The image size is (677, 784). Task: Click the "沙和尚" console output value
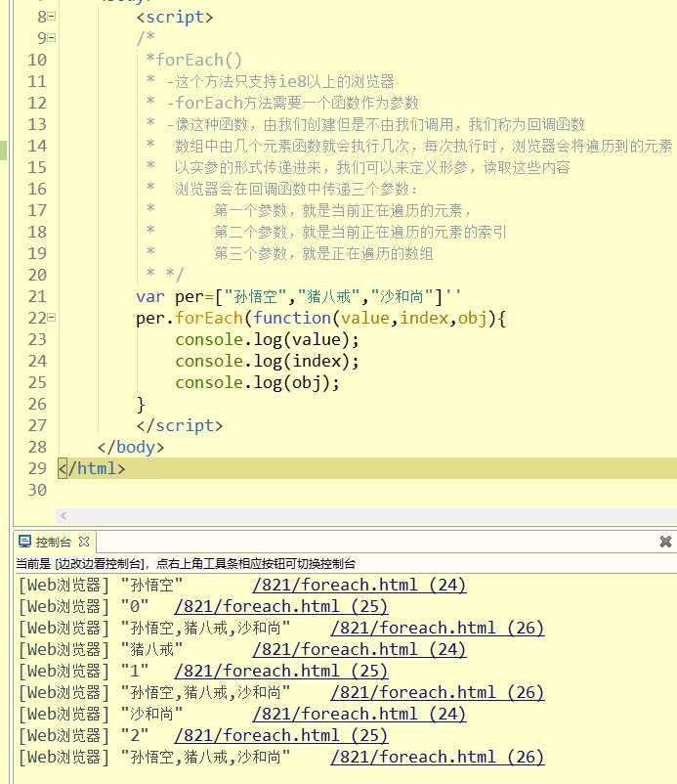click(x=151, y=714)
